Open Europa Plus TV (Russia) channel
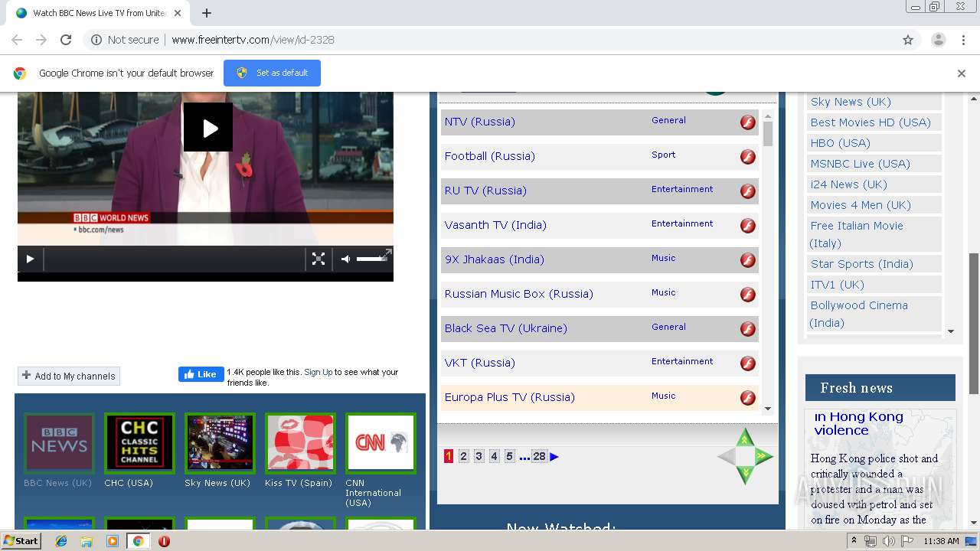The width and height of the screenshot is (980, 551). point(509,397)
